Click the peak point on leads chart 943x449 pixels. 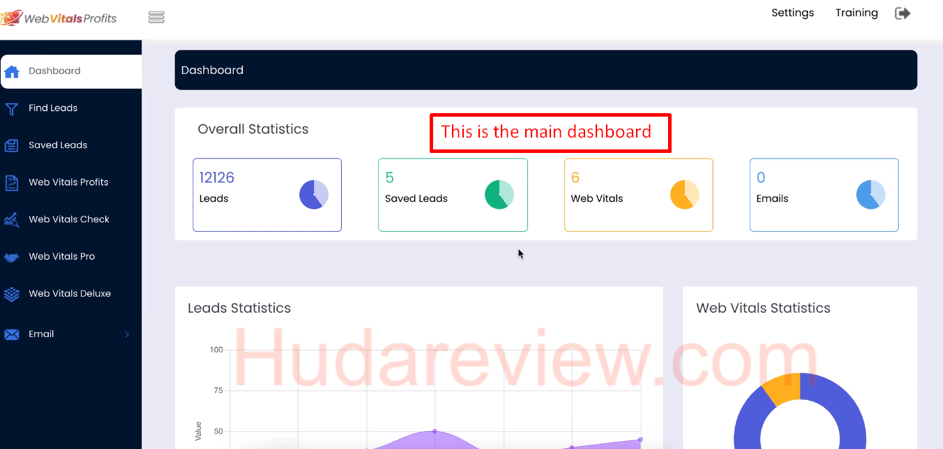click(x=434, y=432)
